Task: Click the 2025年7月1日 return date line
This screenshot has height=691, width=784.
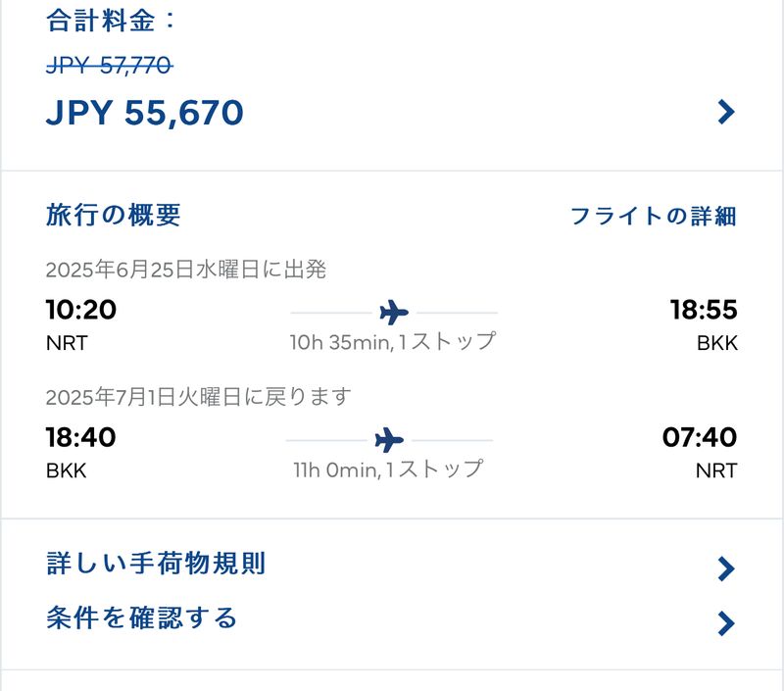Action: pyautogui.click(x=199, y=397)
